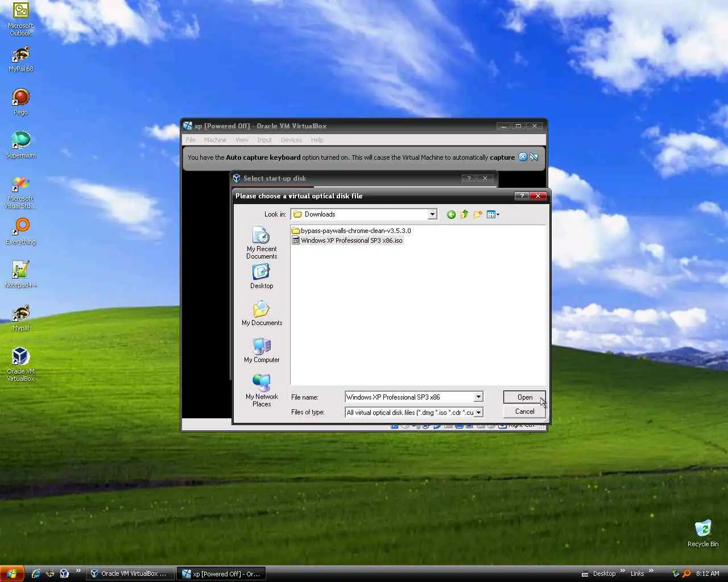Viewport: 728px width, 582px height.
Task: Select Pego desktop shortcut
Action: click(x=20, y=102)
